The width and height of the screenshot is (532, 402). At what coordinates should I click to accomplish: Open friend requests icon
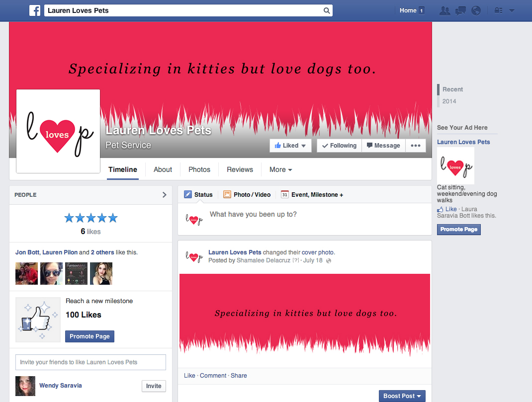click(x=444, y=11)
